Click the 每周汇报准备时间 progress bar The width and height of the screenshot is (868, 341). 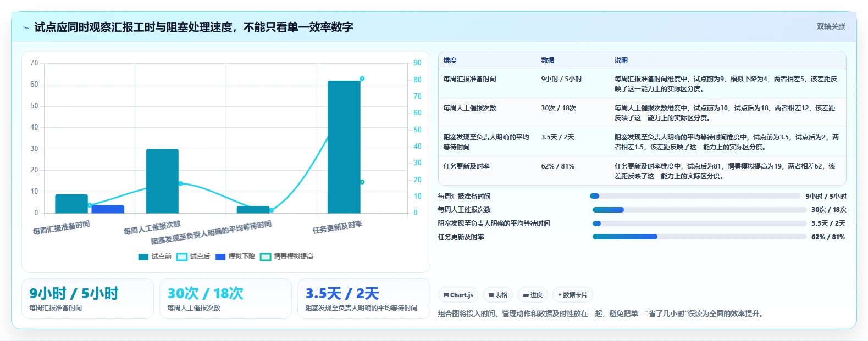point(695,196)
